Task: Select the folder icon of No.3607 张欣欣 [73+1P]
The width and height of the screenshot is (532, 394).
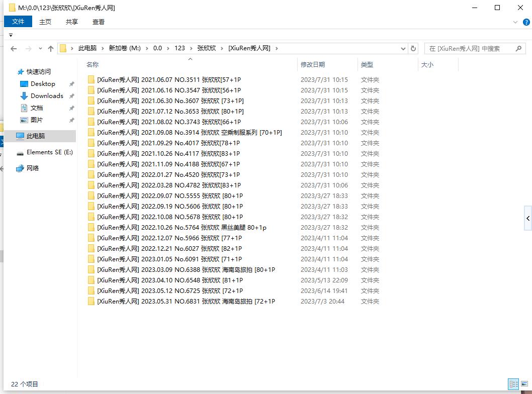Action: [x=91, y=101]
